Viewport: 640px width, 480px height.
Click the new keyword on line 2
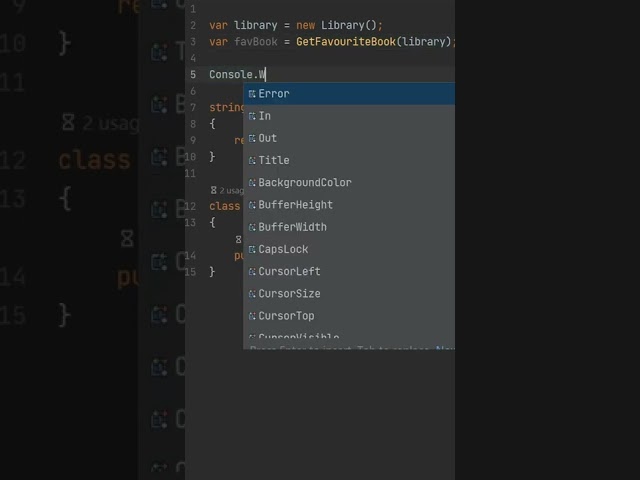[x=305, y=25]
